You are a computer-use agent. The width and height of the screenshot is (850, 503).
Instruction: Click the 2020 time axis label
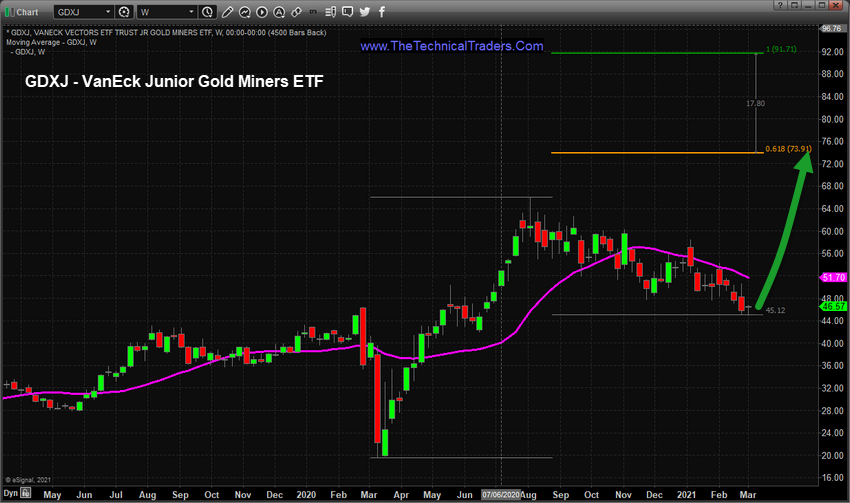pos(306,494)
